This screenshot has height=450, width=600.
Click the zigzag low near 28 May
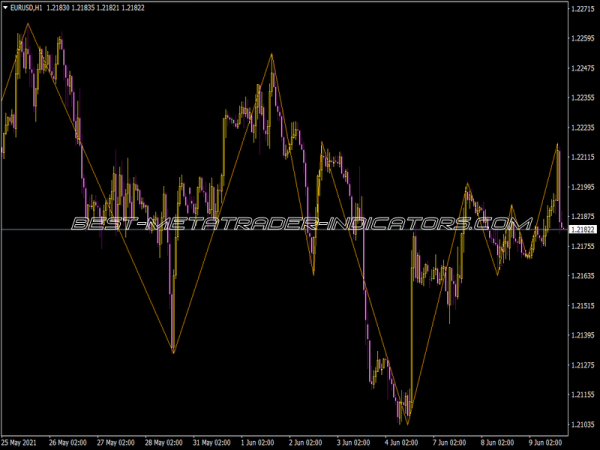coord(173,352)
